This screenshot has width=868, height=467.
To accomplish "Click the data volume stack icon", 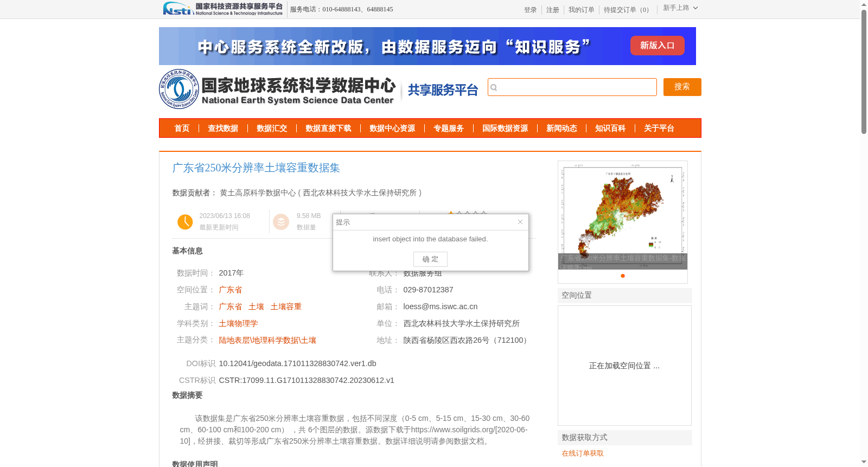I will (x=280, y=222).
